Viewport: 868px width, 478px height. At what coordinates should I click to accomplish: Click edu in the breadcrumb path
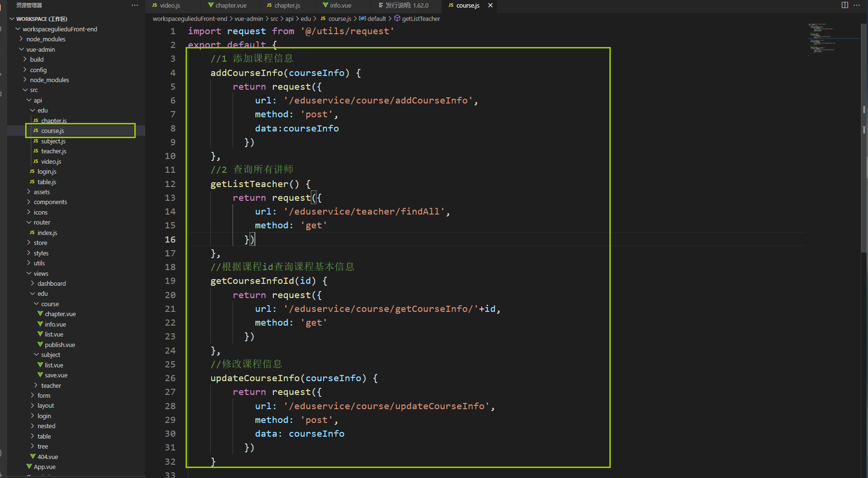click(306, 19)
